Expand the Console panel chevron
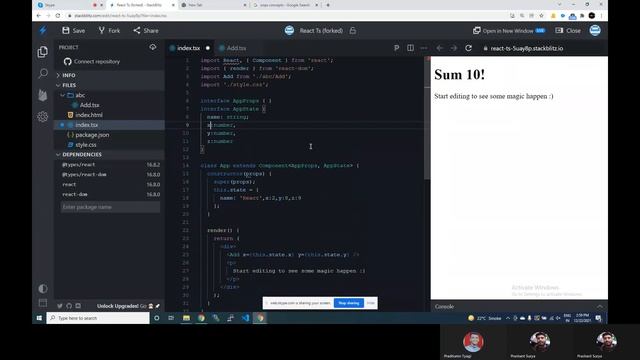 click(x=600, y=307)
